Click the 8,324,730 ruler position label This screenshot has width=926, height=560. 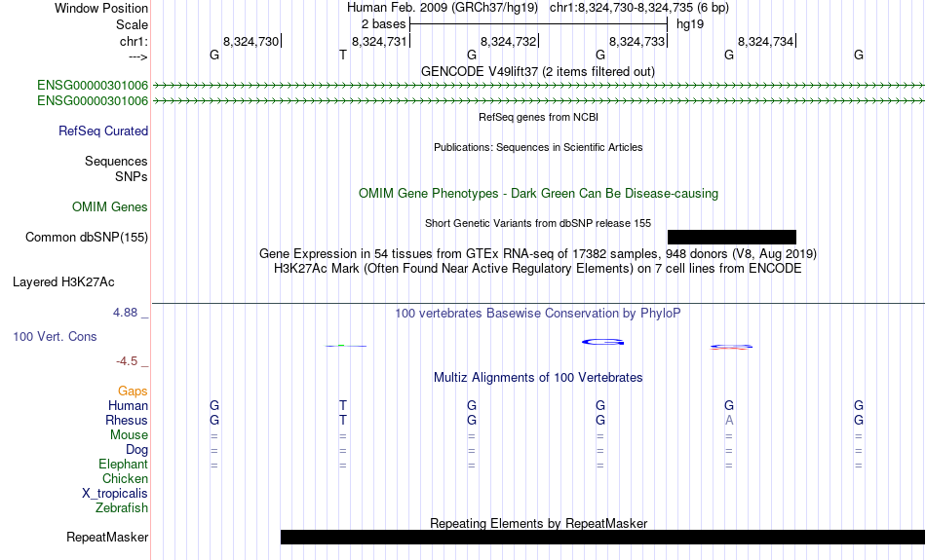(x=251, y=41)
